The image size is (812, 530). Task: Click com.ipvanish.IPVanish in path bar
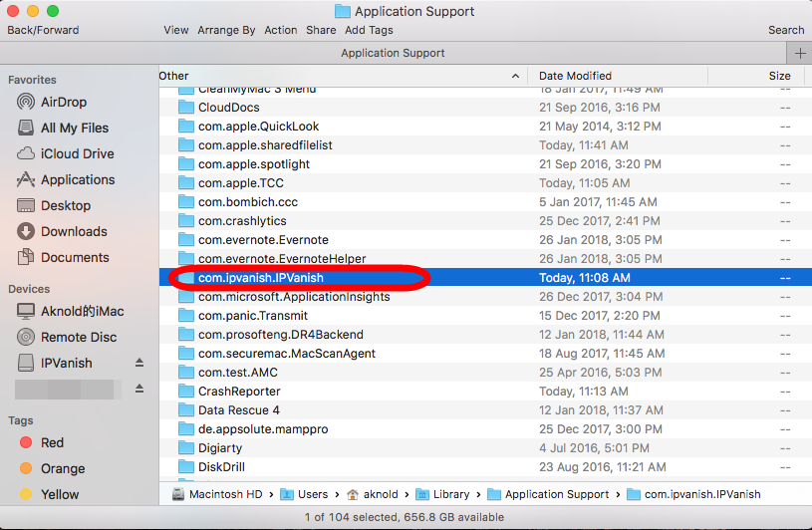693,494
